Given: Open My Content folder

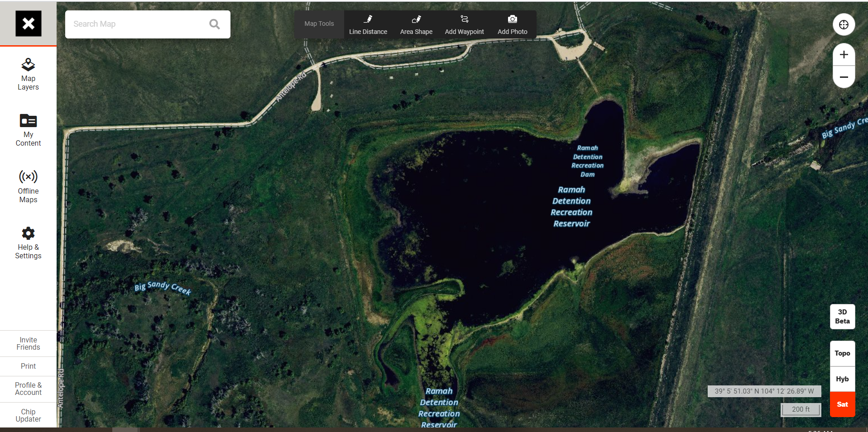Looking at the screenshot, I should [28, 130].
